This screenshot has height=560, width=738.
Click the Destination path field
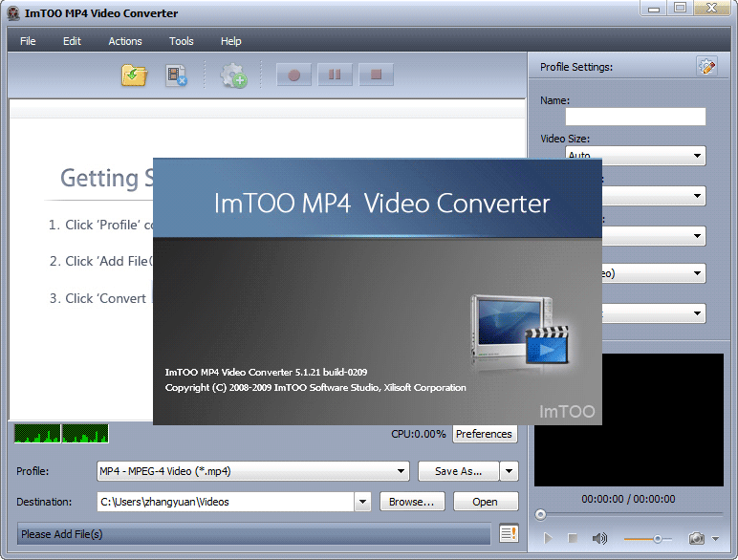pos(226,502)
